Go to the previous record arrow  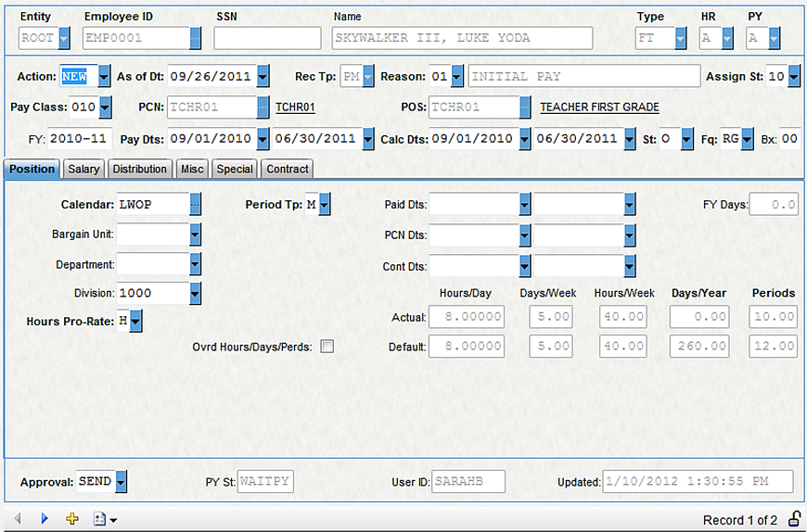17,519
